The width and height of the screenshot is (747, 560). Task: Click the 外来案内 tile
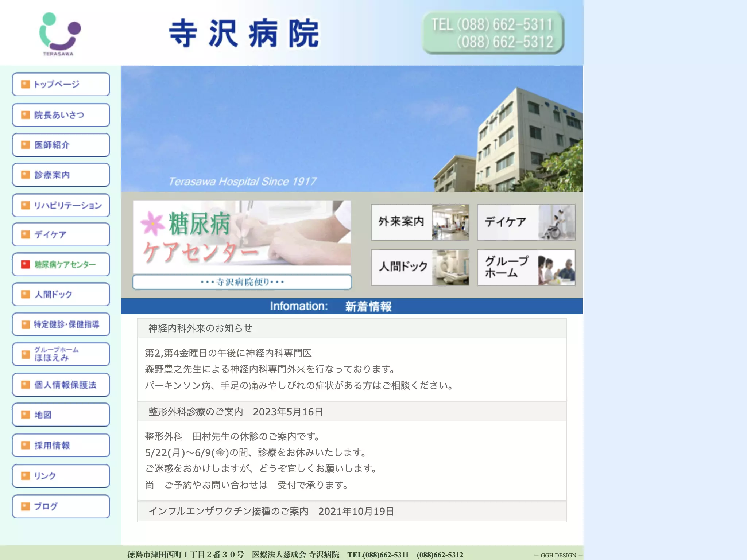420,222
